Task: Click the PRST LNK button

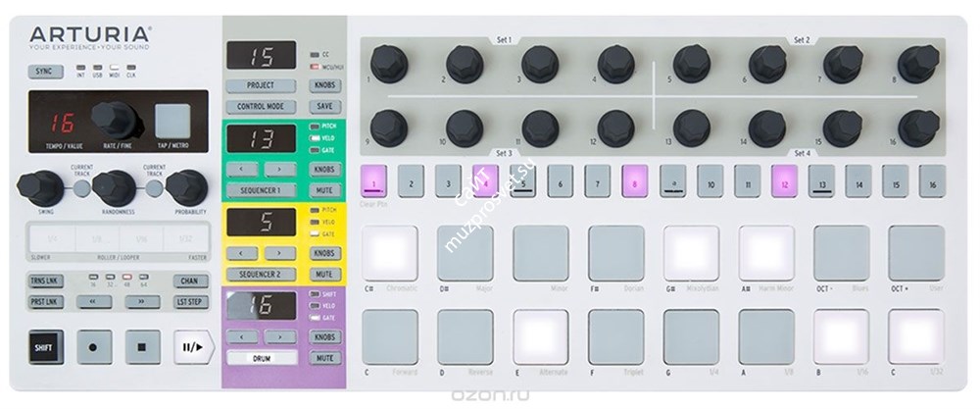Action: coord(45,302)
